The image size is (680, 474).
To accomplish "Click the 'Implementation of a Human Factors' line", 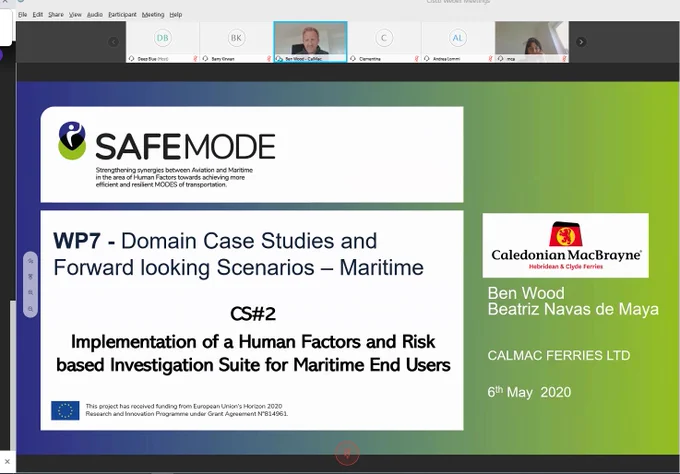I will (x=253, y=342).
